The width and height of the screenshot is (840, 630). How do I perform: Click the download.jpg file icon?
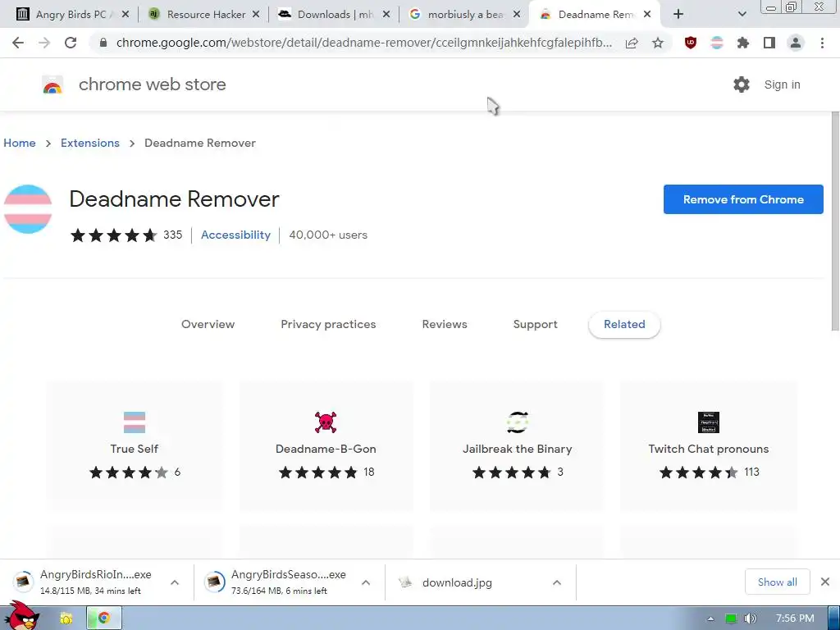(x=405, y=582)
